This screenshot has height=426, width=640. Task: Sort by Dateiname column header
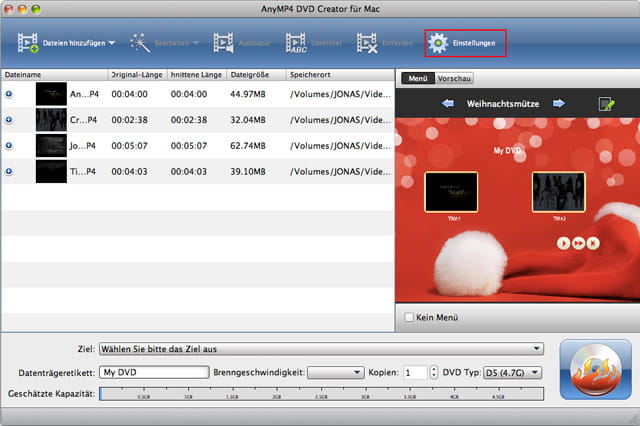pos(55,75)
